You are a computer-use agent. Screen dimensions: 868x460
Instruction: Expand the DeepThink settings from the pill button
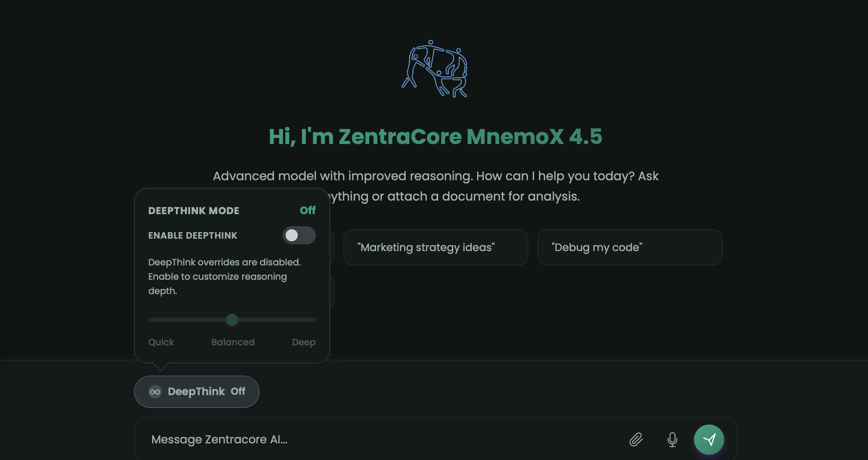pos(196,392)
